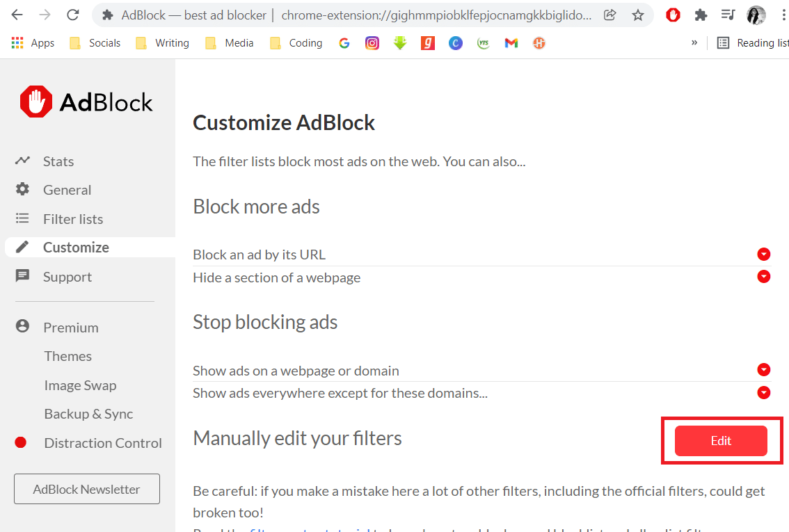Open the Stats page in sidebar
The height and width of the screenshot is (532, 789).
pyautogui.click(x=58, y=161)
